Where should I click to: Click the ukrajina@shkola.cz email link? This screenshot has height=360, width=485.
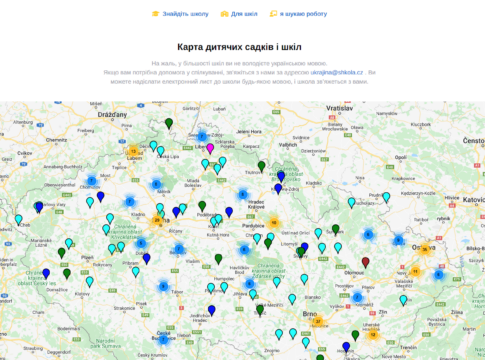coord(337,72)
